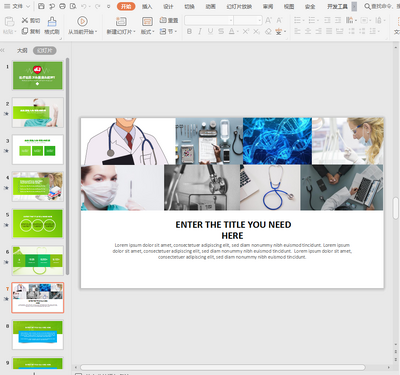The image size is (400, 375).
Task: Click the search command magnifier icon
Action: (367, 6)
